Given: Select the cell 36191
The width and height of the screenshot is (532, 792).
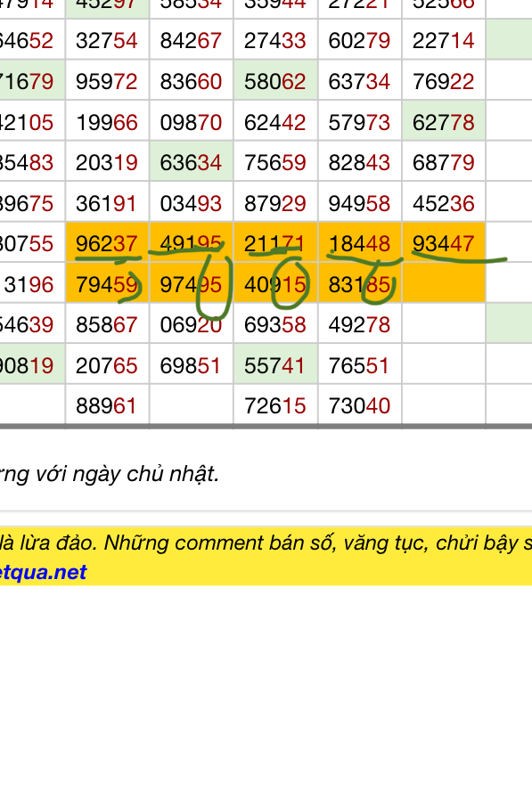Looking at the screenshot, I should (x=107, y=202).
